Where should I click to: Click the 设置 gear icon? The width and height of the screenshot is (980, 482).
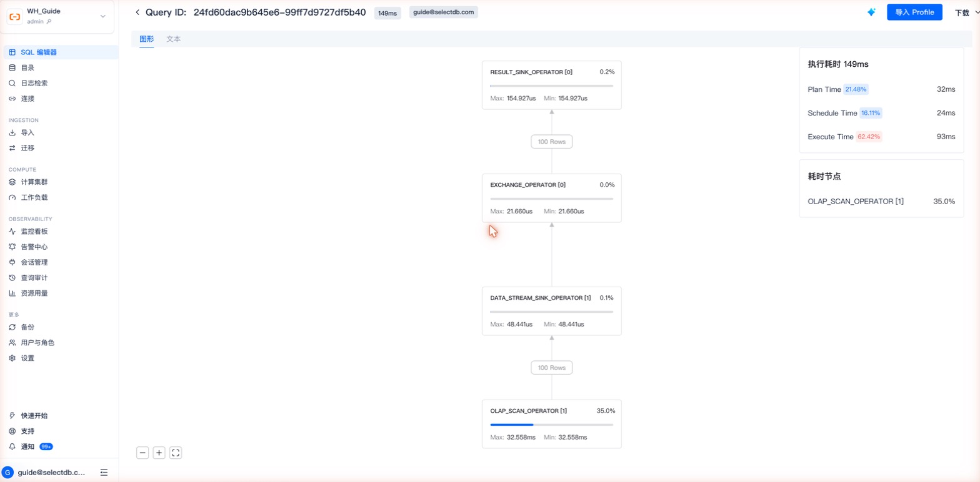(12, 358)
